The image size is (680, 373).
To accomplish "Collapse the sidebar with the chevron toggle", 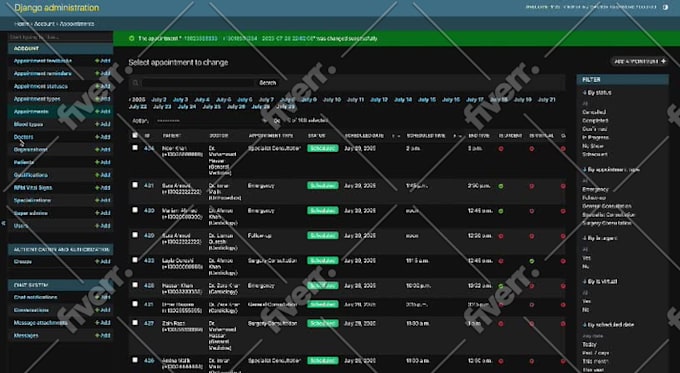I will (3, 223).
